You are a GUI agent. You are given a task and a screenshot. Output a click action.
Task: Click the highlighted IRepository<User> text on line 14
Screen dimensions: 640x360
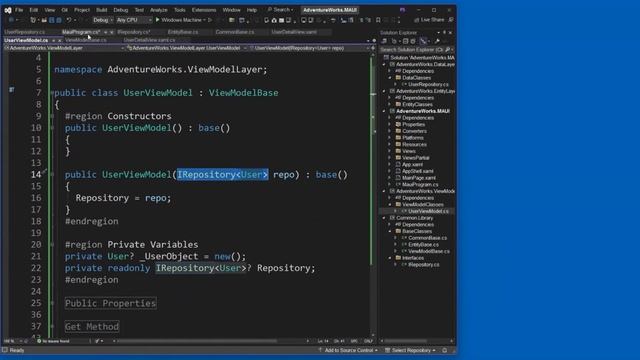coord(222,175)
